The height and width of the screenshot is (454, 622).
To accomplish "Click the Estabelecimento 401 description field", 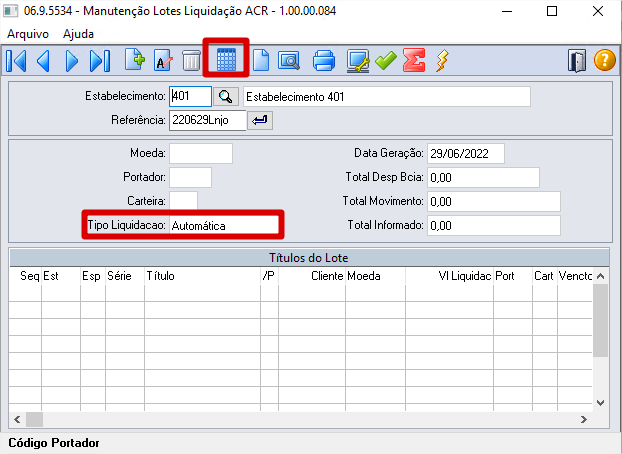I will click(387, 96).
